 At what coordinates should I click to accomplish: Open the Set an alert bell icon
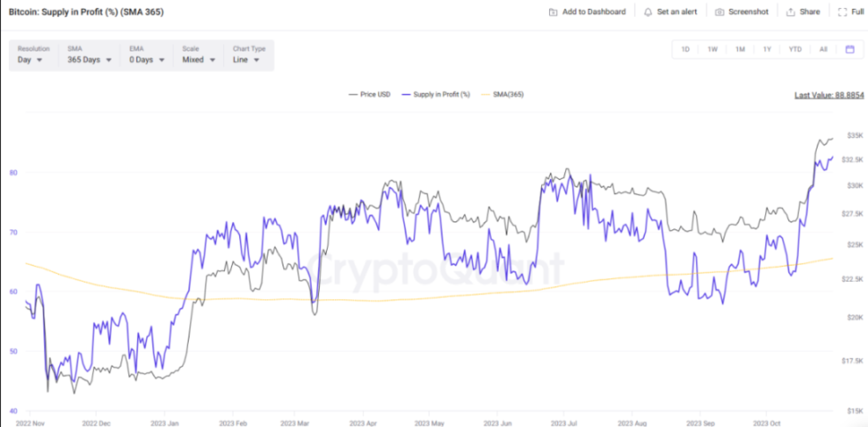647,12
